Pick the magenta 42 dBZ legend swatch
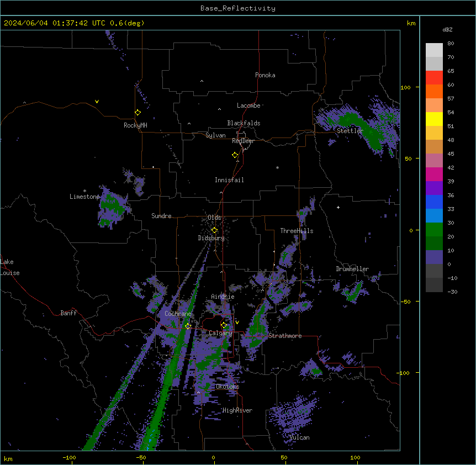 click(434, 174)
